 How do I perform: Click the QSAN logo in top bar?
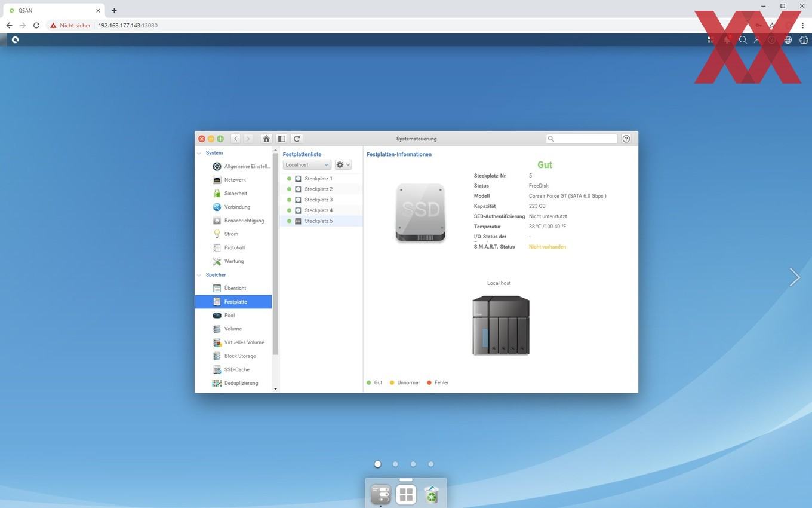tap(15, 40)
